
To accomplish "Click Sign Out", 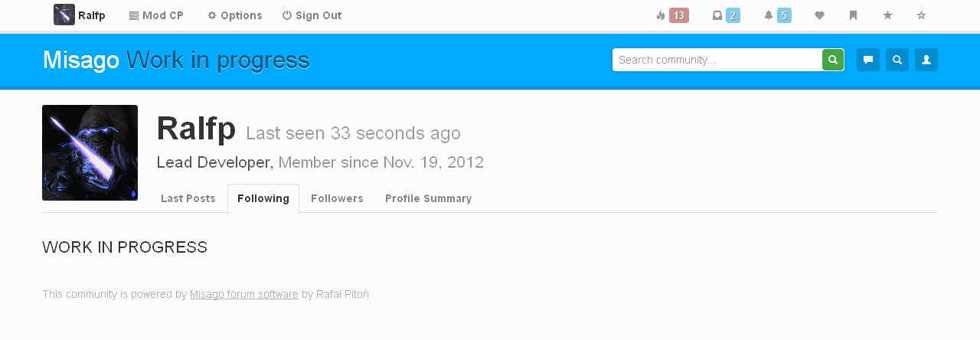I will [x=312, y=15].
